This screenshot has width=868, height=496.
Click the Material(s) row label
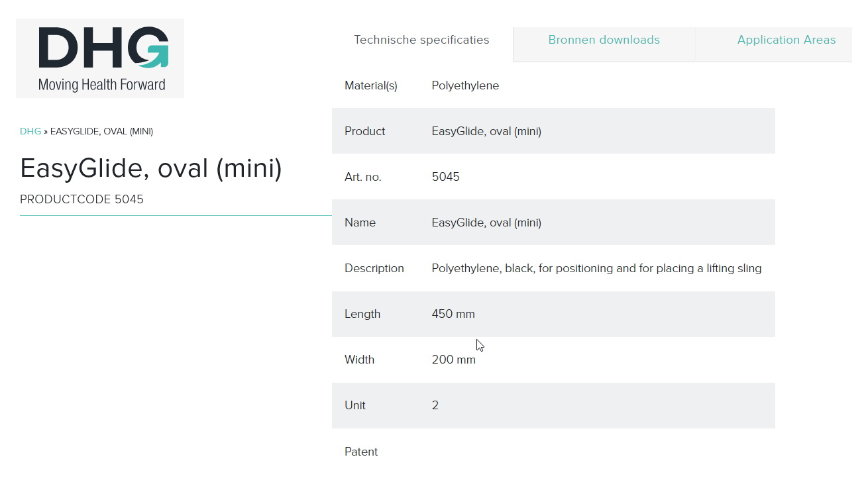click(x=371, y=85)
